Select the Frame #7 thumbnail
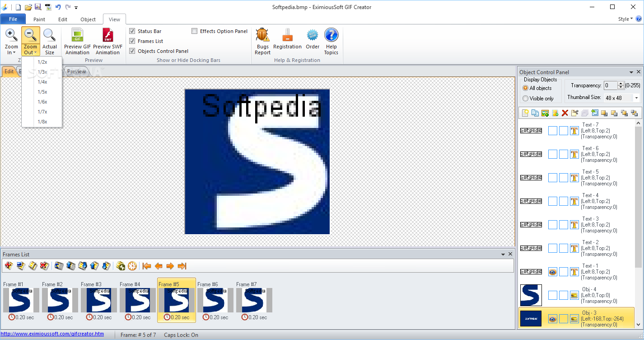The height and width of the screenshot is (340, 644). pos(254,299)
